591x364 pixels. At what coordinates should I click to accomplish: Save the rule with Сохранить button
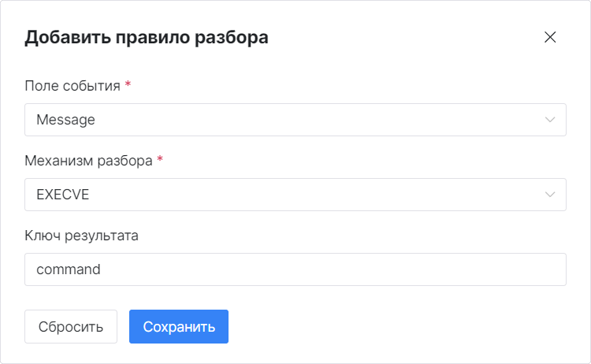pos(179,327)
